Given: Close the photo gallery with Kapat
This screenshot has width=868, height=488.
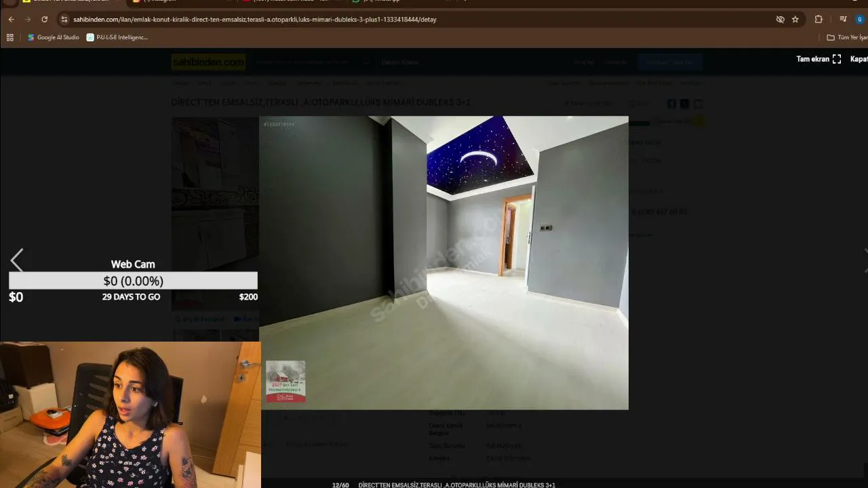Looking at the screenshot, I should (859, 59).
